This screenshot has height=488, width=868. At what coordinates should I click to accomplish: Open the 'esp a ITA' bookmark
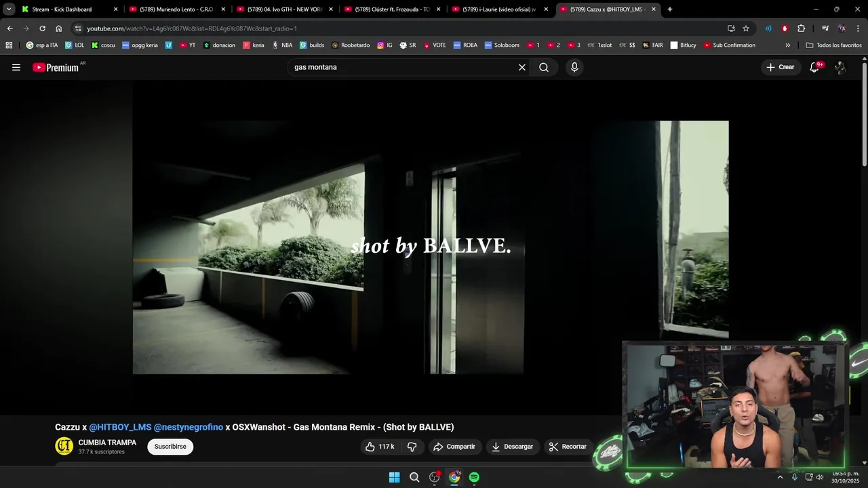[41, 45]
